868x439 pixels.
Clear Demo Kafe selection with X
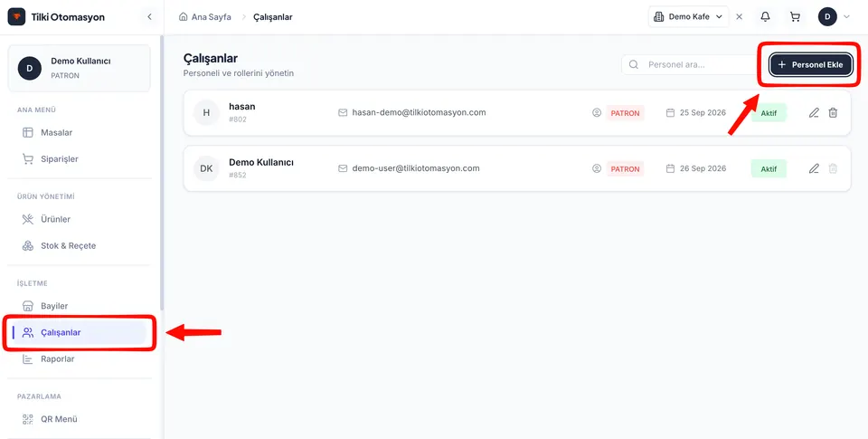point(739,16)
